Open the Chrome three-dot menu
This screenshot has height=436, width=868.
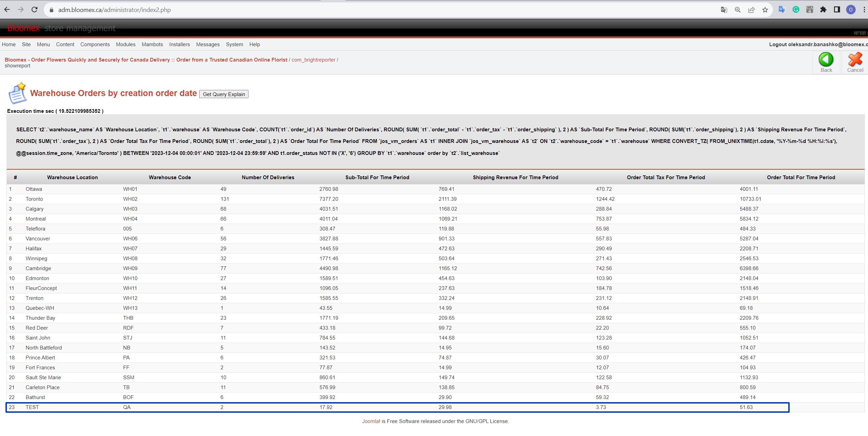pyautogui.click(x=864, y=10)
